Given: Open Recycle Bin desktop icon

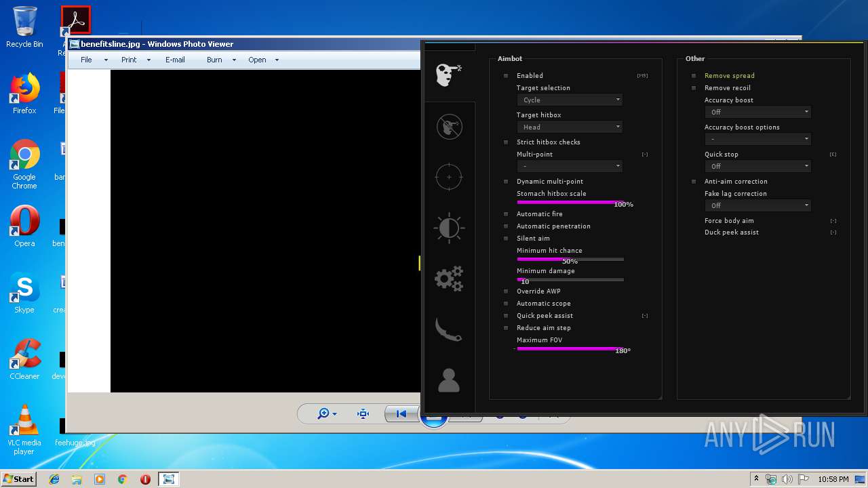Looking at the screenshot, I should pyautogui.click(x=24, y=27).
